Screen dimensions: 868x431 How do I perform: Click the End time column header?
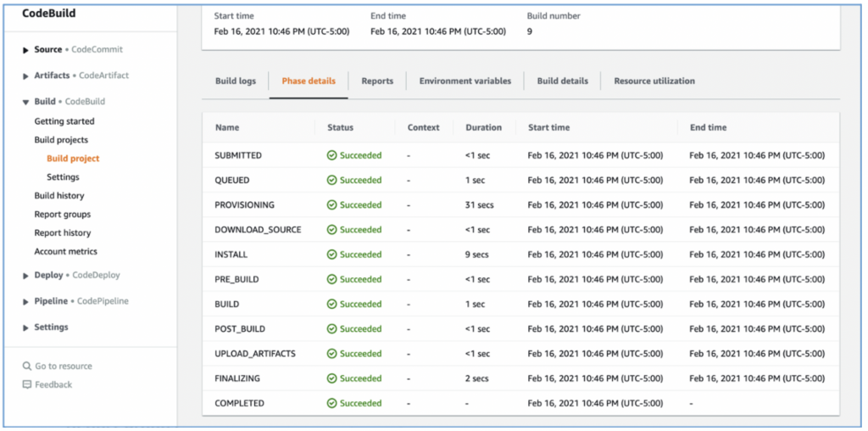pyautogui.click(x=708, y=127)
